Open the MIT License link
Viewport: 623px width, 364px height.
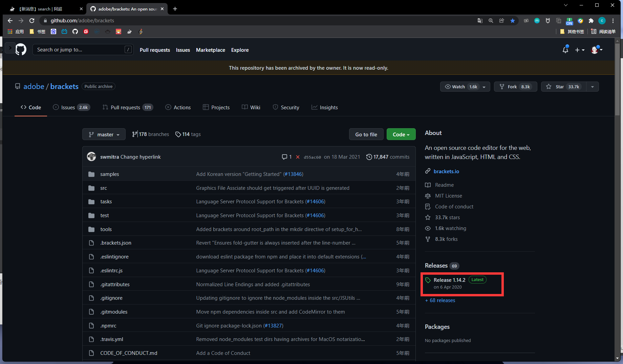click(x=449, y=196)
